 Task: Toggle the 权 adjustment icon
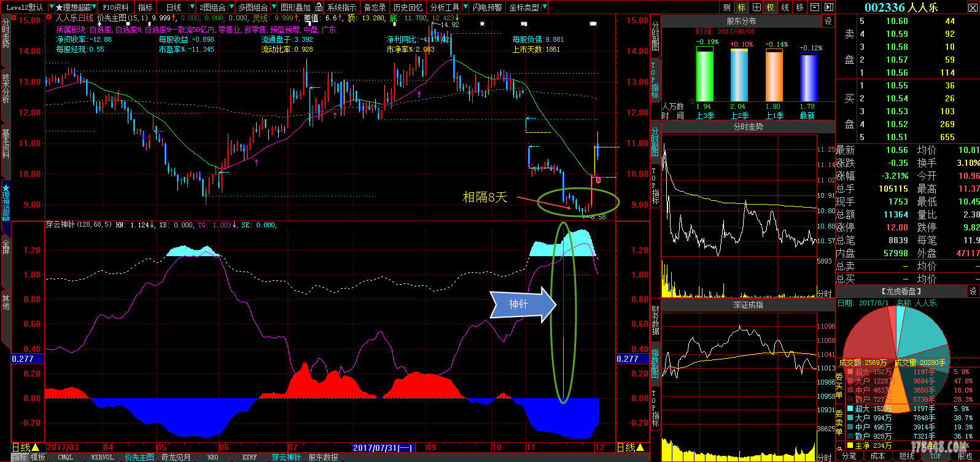[770, 7]
